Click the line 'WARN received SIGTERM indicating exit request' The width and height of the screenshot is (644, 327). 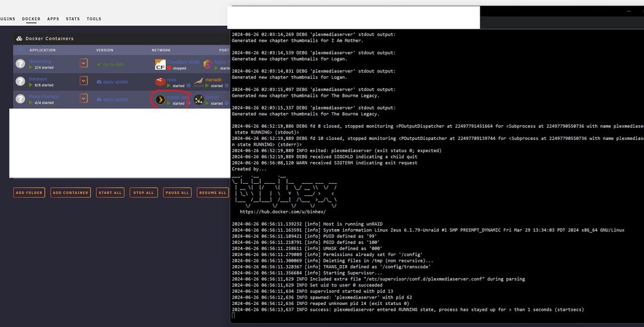click(x=325, y=163)
